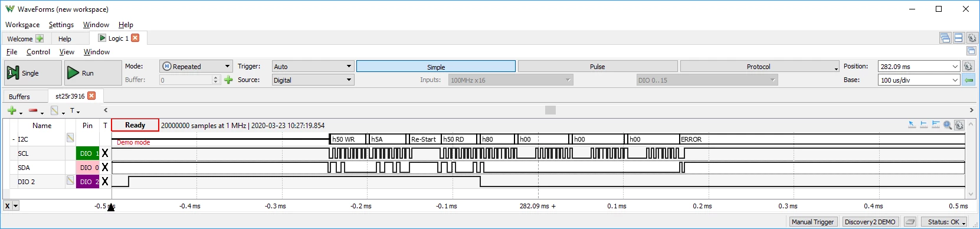Open the Trigger Auto dropdown
This screenshot has height=229, width=980.
coord(313,66)
